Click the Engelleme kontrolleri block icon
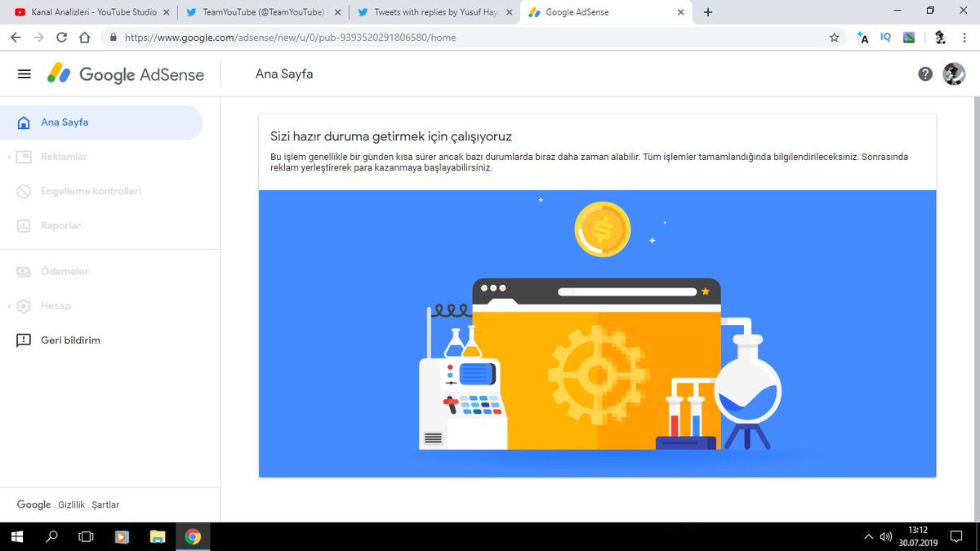This screenshot has height=551, width=980. [x=24, y=191]
